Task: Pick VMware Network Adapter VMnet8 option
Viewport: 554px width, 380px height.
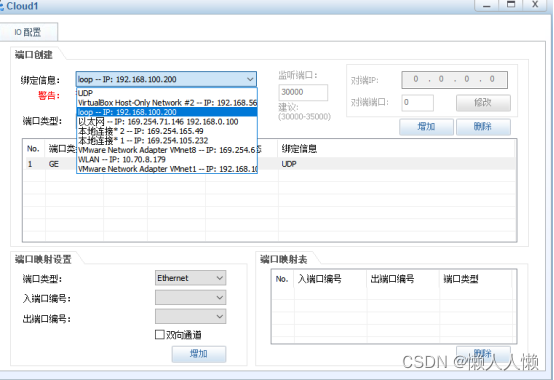Action: click(167, 150)
